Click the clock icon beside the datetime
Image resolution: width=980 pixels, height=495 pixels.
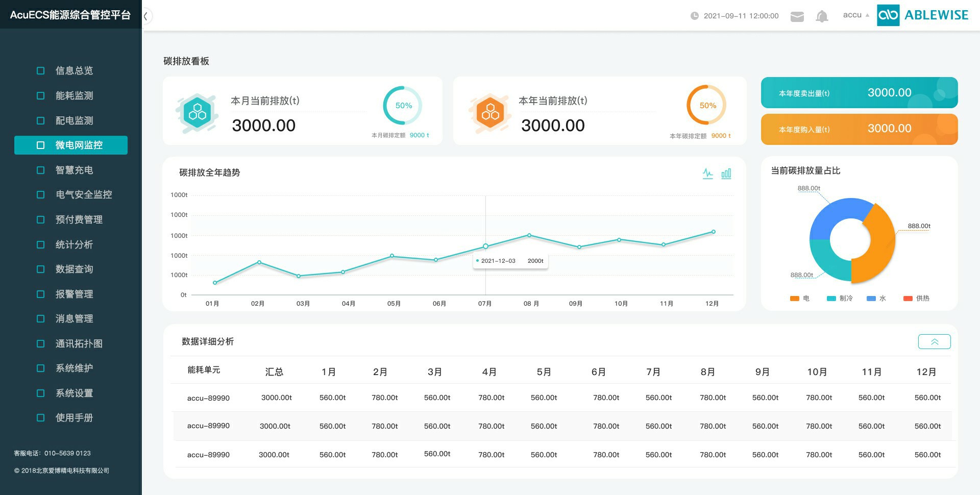coord(694,16)
